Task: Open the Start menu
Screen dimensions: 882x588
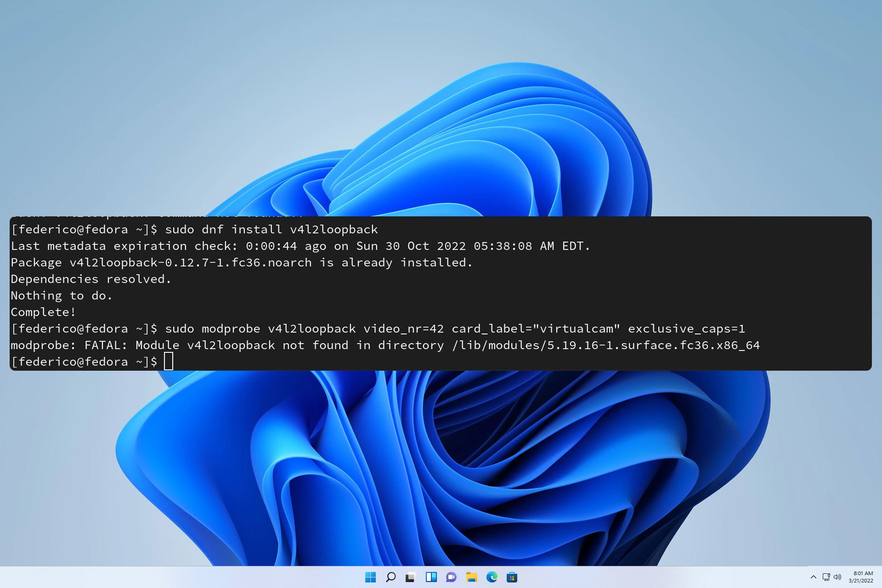Action: tap(370, 577)
